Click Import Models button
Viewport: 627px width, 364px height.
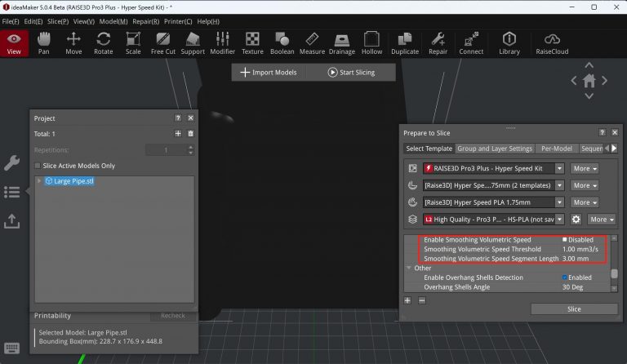[x=269, y=73]
